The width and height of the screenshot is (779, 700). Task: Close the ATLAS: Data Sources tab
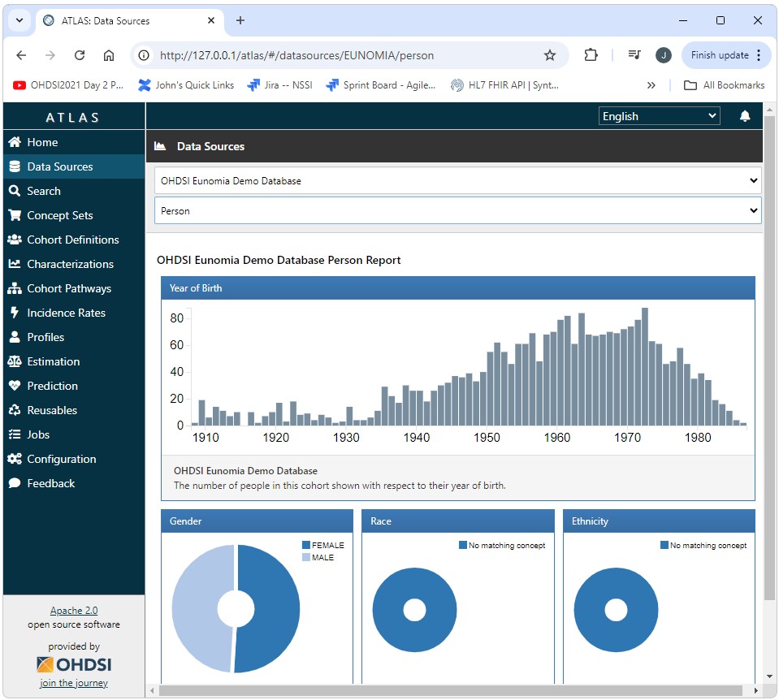click(211, 20)
